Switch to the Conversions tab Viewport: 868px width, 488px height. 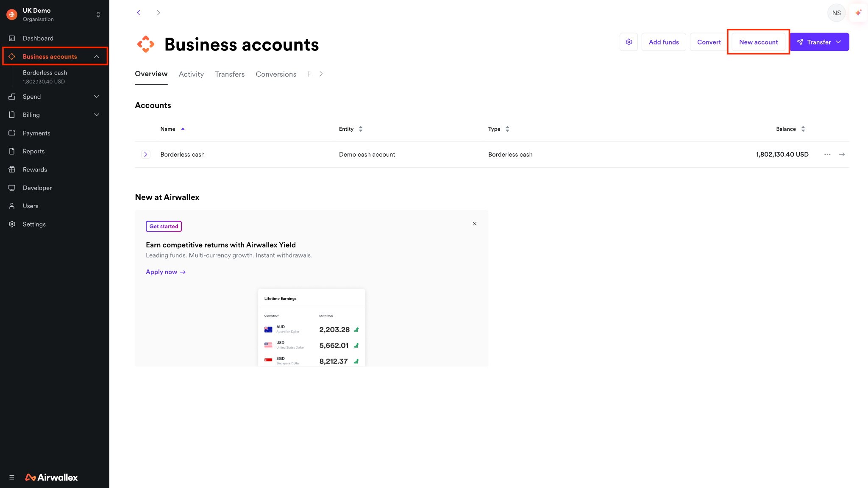pos(276,74)
